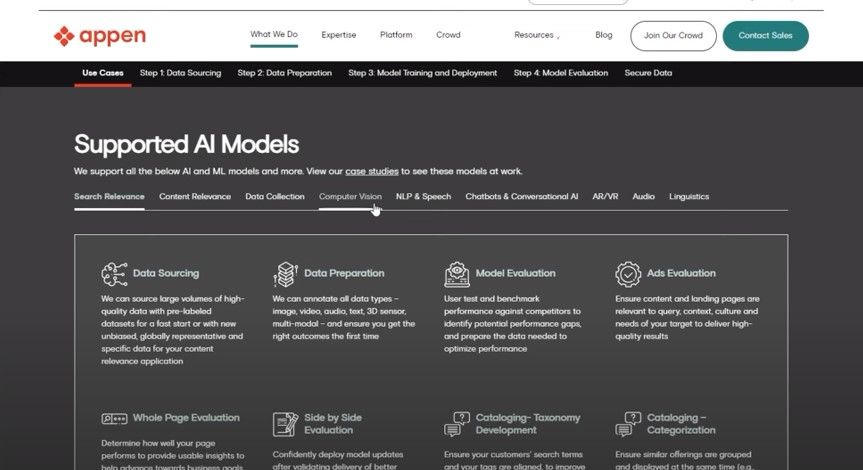Switch to the AR/VR tab
The image size is (863, 470).
click(605, 196)
